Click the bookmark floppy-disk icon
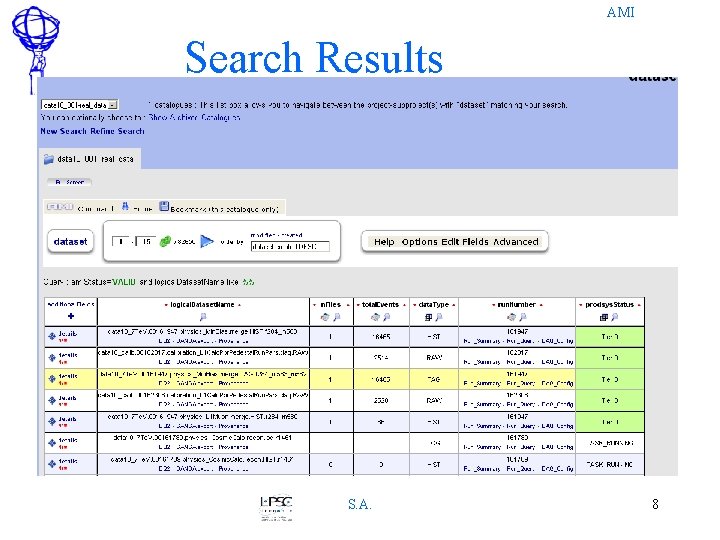 [x=164, y=207]
